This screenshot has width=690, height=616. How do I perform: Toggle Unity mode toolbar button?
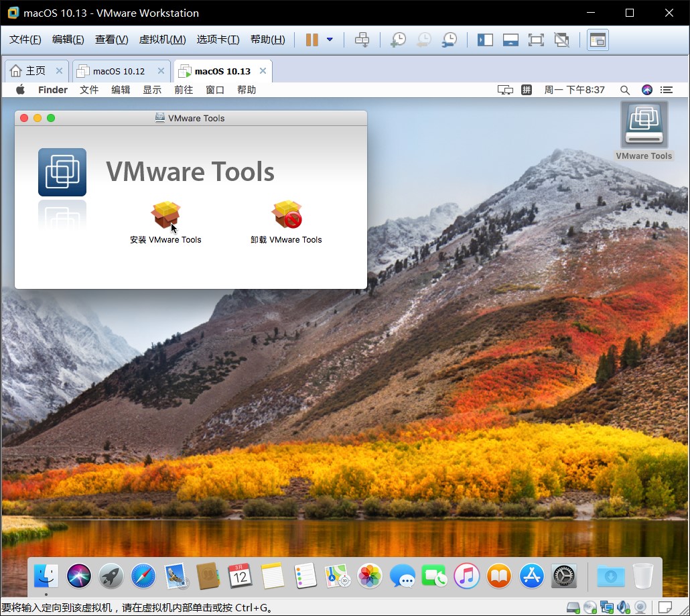point(561,40)
